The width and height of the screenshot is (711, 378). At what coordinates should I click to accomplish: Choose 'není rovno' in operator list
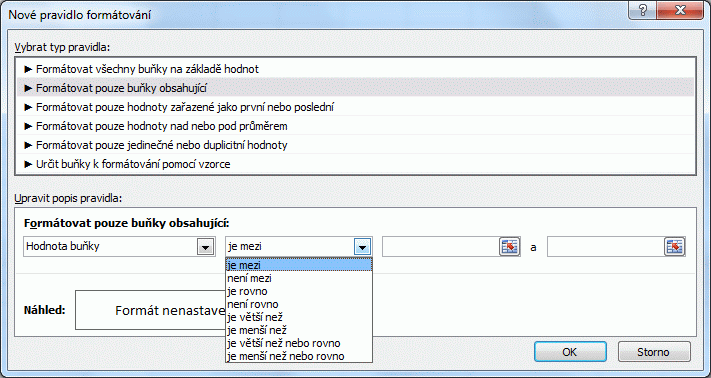tap(299, 304)
